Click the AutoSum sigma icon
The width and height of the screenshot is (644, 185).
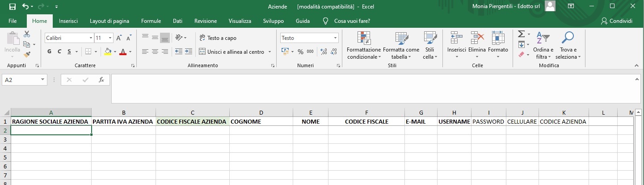tap(521, 34)
